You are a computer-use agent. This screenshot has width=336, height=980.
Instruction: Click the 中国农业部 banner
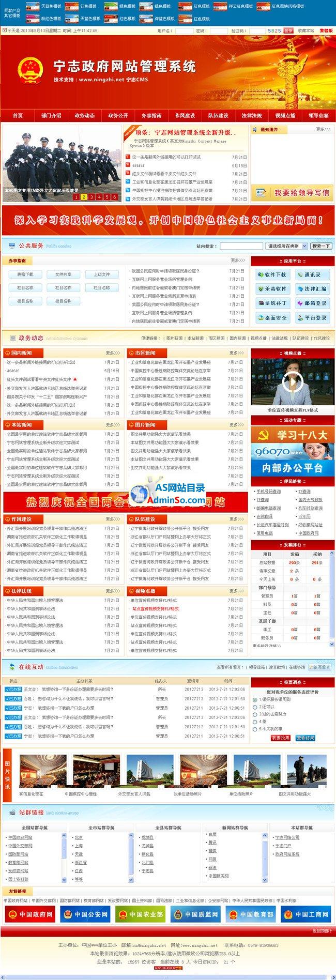point(140,914)
